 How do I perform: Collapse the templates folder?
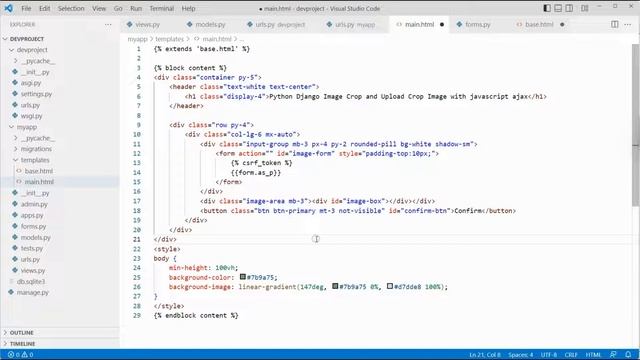tap(16, 160)
